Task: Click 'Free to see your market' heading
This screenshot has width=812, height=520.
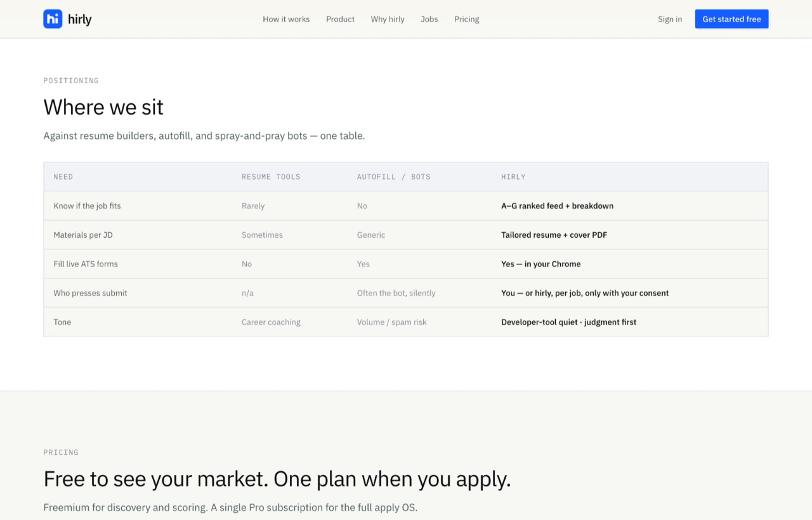Action: tap(277, 479)
